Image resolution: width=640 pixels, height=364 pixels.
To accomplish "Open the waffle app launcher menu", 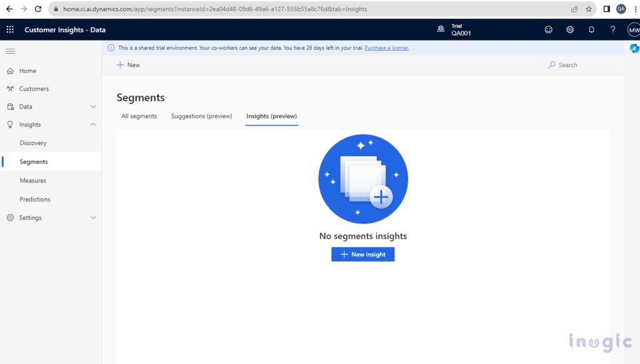I will pos(9,29).
